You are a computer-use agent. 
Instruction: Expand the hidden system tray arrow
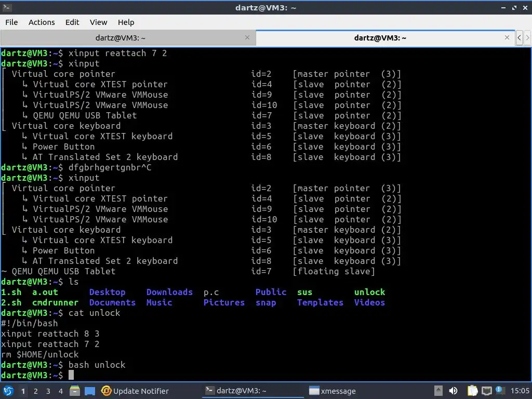pyautogui.click(x=438, y=391)
